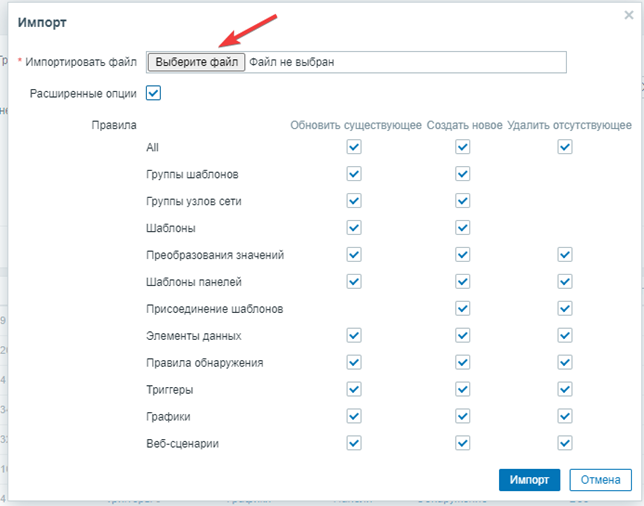Screen dimensions: 644x506
Task: Toggle 'Шаблоны' Обновить существующее checkbox
Action: [353, 228]
